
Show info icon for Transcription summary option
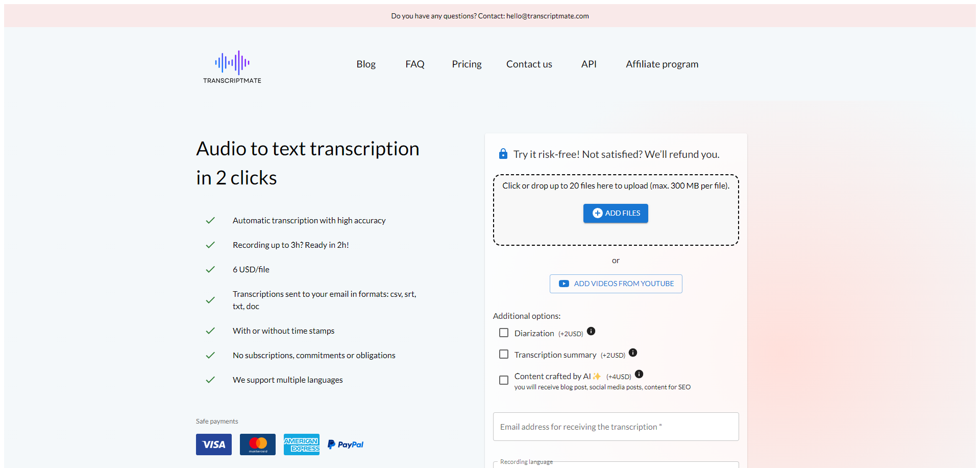click(633, 353)
